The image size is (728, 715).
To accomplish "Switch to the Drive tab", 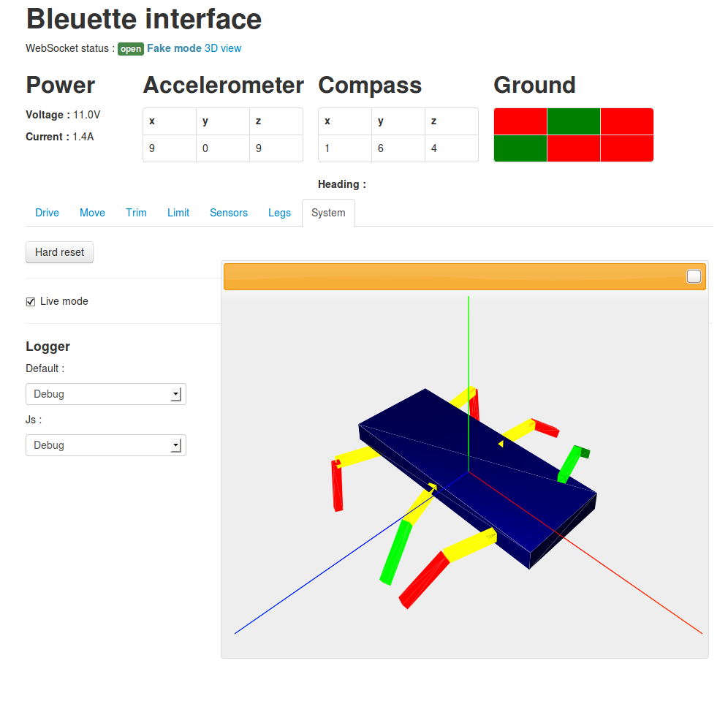I will tap(48, 213).
